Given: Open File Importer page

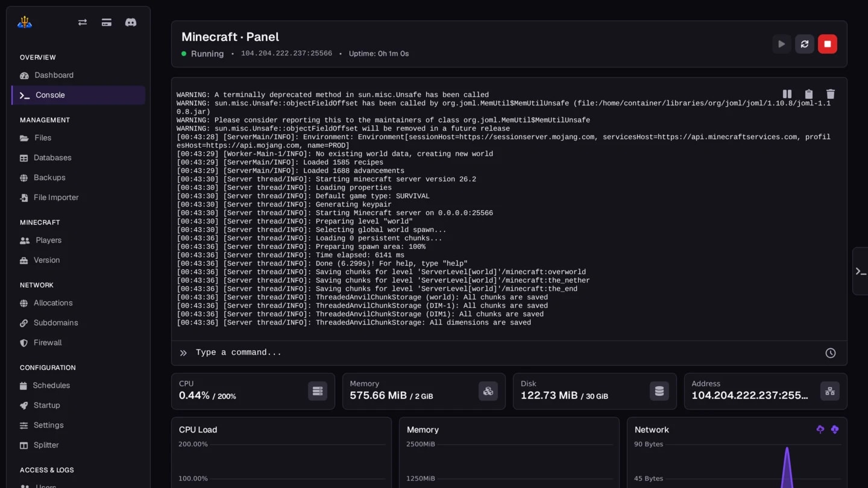Looking at the screenshot, I should [x=78, y=198].
